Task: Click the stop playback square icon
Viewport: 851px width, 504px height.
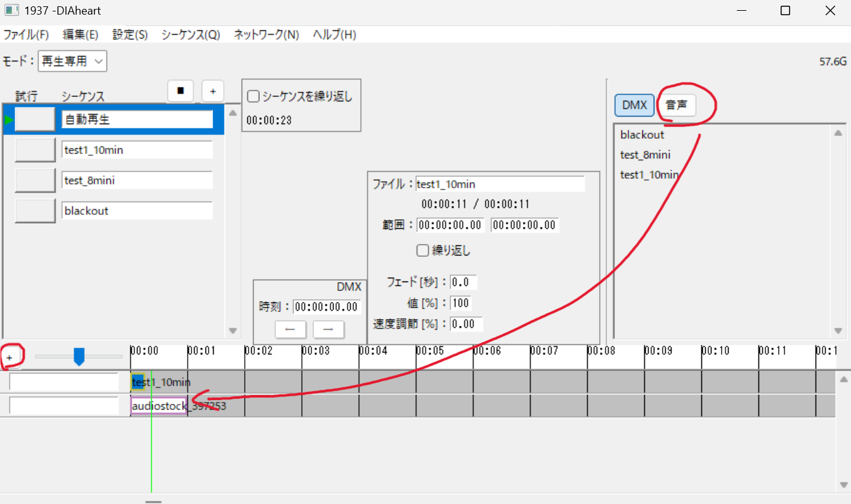Action: (180, 91)
